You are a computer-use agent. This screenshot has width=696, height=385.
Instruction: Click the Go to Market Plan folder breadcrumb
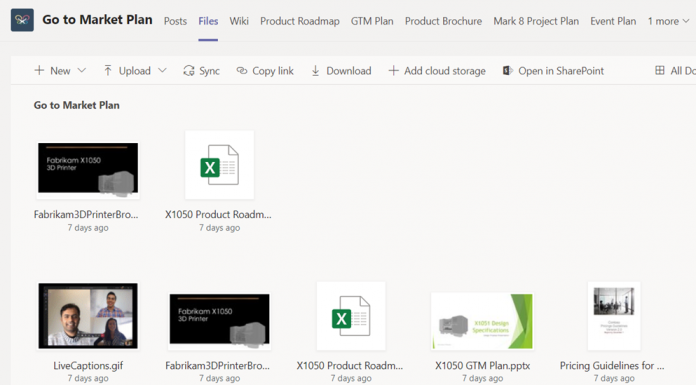pos(76,105)
